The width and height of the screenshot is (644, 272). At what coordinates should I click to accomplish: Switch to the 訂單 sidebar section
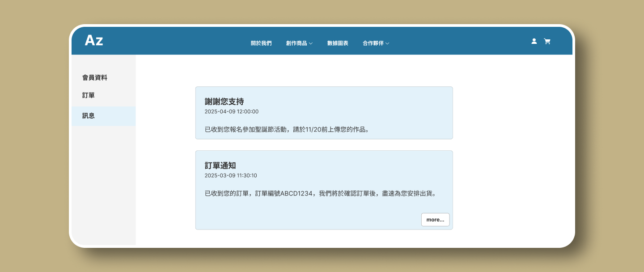click(89, 95)
